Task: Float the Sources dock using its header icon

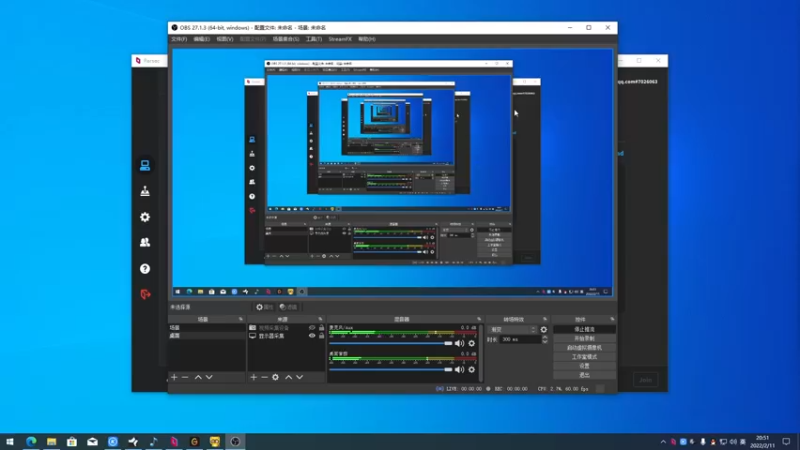Action: [320, 319]
